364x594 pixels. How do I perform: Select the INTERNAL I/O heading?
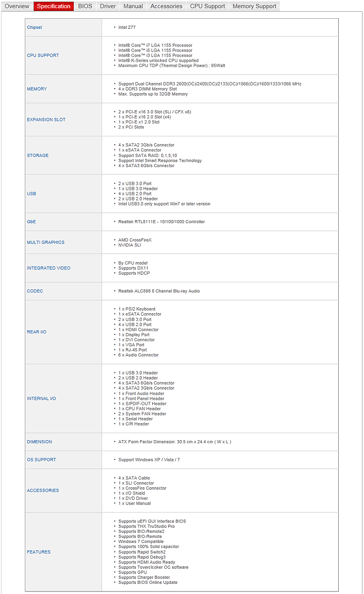point(41,399)
